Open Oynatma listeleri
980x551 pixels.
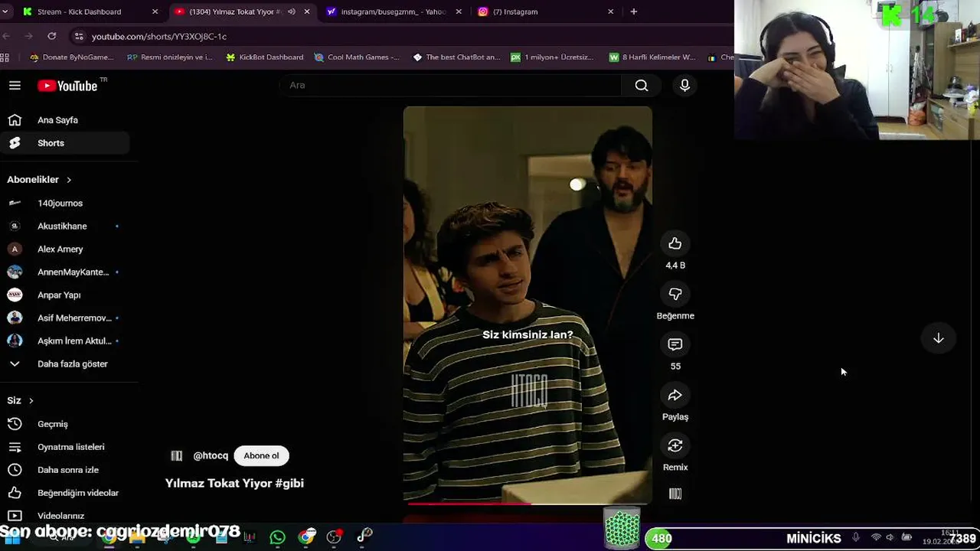[x=65, y=447]
